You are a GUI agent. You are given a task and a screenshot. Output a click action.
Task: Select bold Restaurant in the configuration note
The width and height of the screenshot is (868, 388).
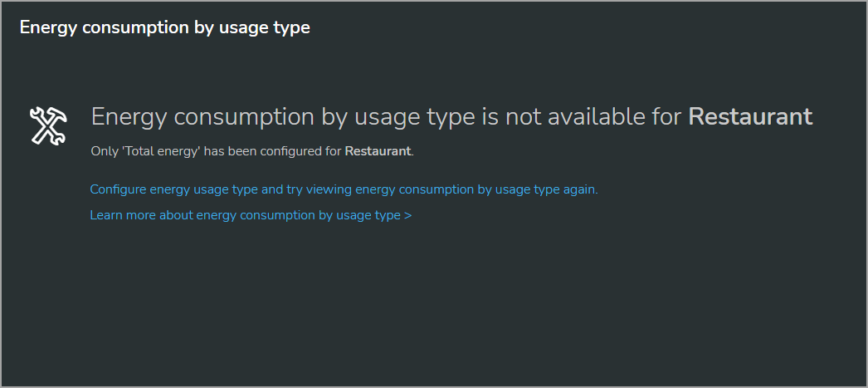tap(378, 151)
